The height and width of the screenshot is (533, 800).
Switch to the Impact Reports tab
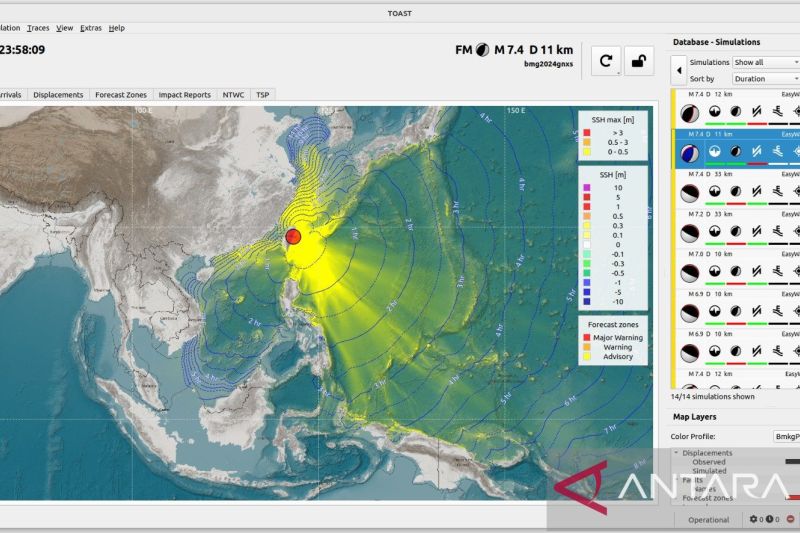pyautogui.click(x=184, y=95)
